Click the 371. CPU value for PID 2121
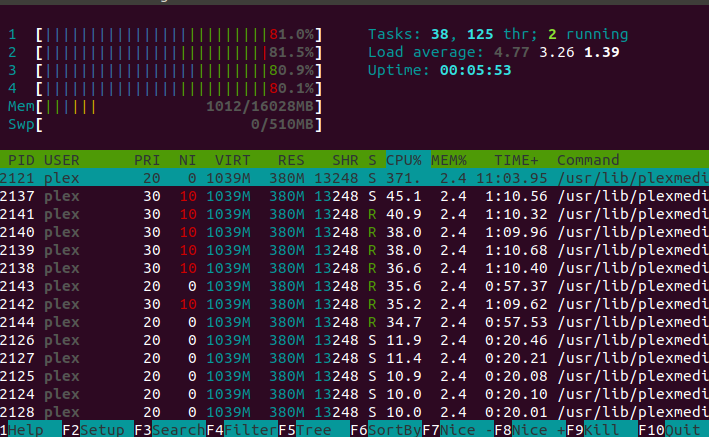Screen dimensions: 709x437 (x=404, y=178)
